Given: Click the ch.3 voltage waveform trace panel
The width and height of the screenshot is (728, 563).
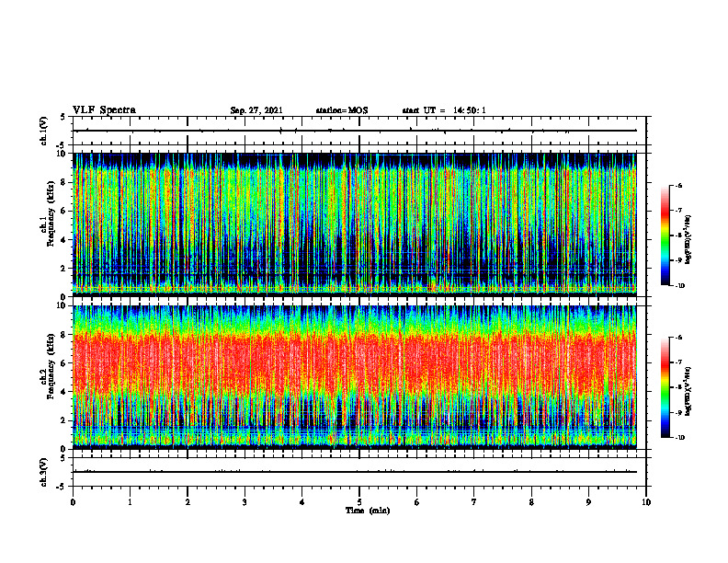Looking at the screenshot, I should click(x=359, y=472).
